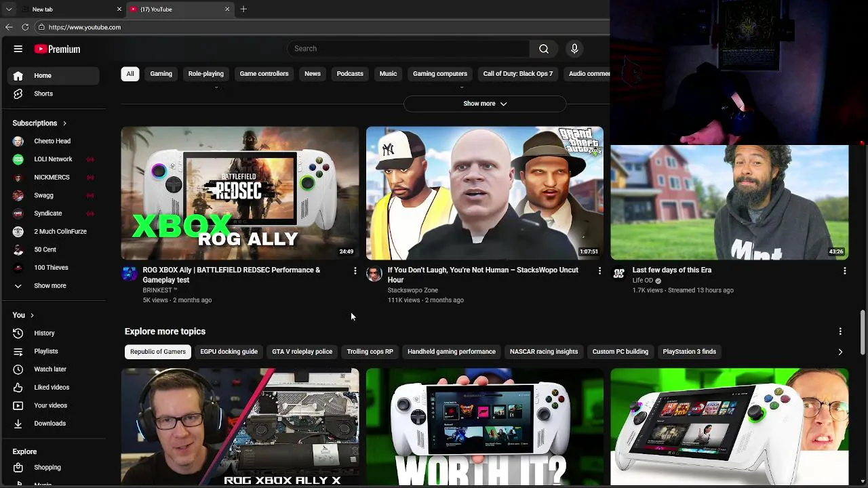Image resolution: width=868 pixels, height=488 pixels.
Task: Select the Gaming filter chip
Action: click(x=161, y=74)
